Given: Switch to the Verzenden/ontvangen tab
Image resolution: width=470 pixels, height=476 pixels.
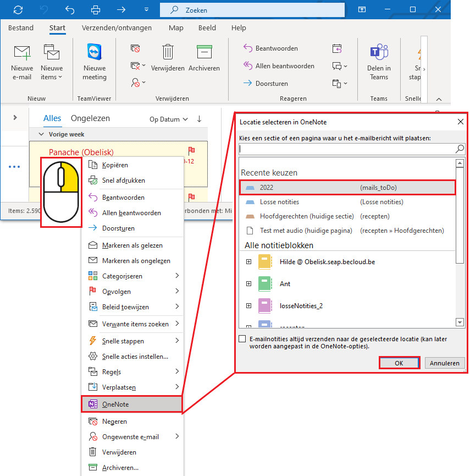Looking at the screenshot, I should click(x=117, y=28).
